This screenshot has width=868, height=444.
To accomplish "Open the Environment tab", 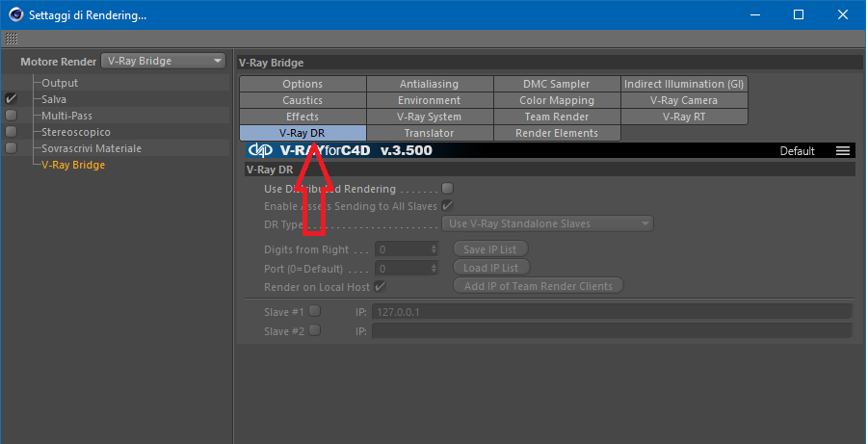I will coord(430,100).
